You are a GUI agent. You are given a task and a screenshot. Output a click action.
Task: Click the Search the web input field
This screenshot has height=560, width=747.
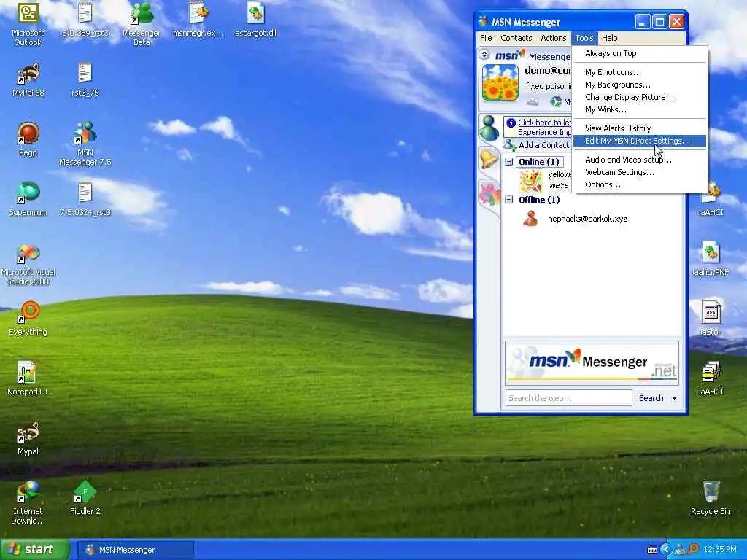[x=568, y=398]
